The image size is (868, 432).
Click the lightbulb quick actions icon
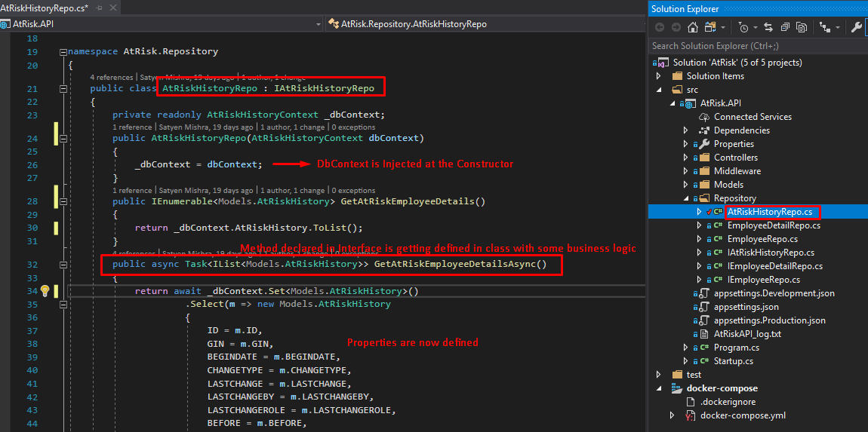tap(45, 291)
